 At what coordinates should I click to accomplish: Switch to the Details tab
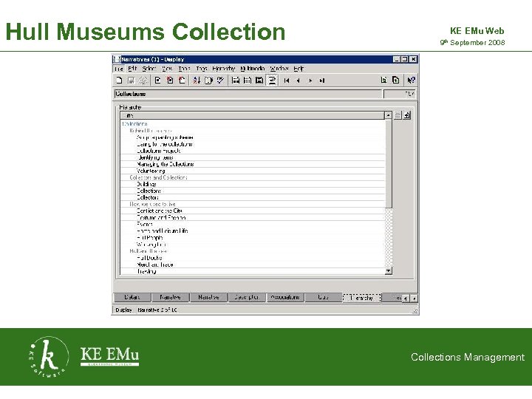[x=132, y=298]
